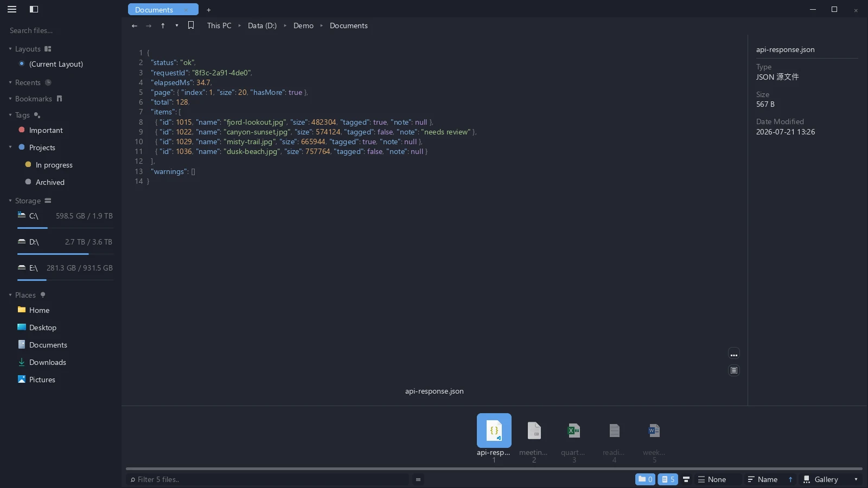Open the None grouping dropdown
This screenshot has height=488, width=868.
tap(718, 479)
